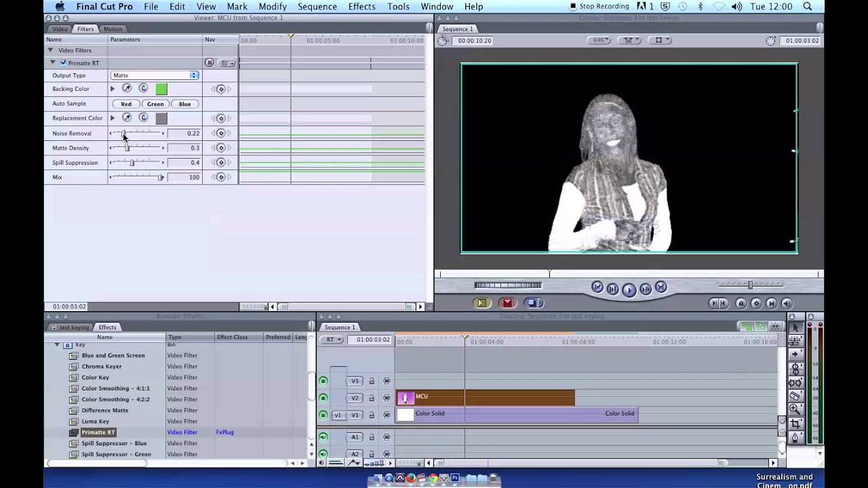The height and width of the screenshot is (488, 868).
Task: Lock the V3 track
Action: (372, 382)
